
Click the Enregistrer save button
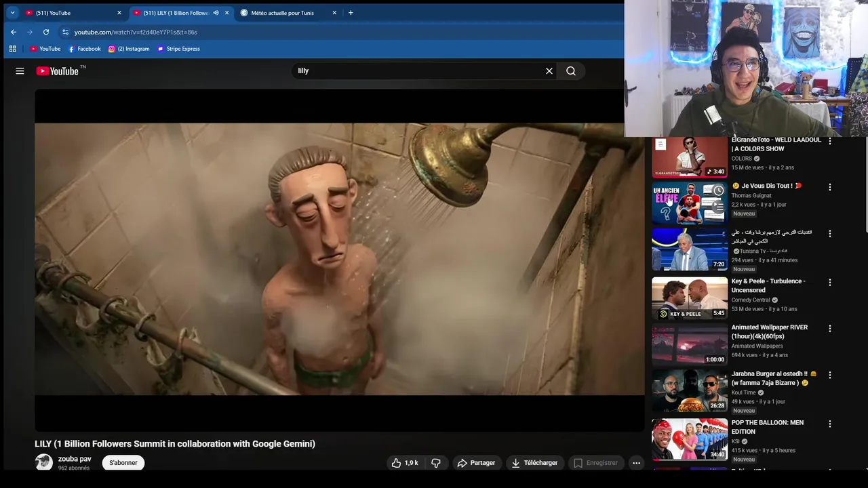[595, 463]
